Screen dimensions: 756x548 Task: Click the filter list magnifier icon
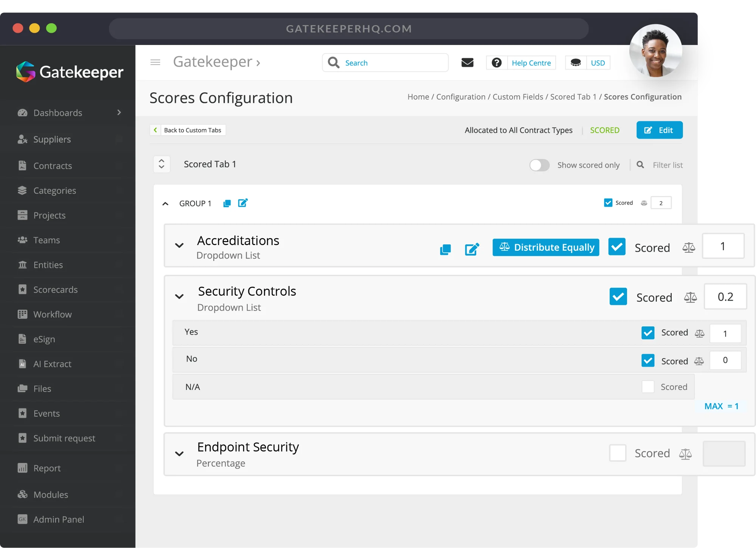[x=640, y=165]
